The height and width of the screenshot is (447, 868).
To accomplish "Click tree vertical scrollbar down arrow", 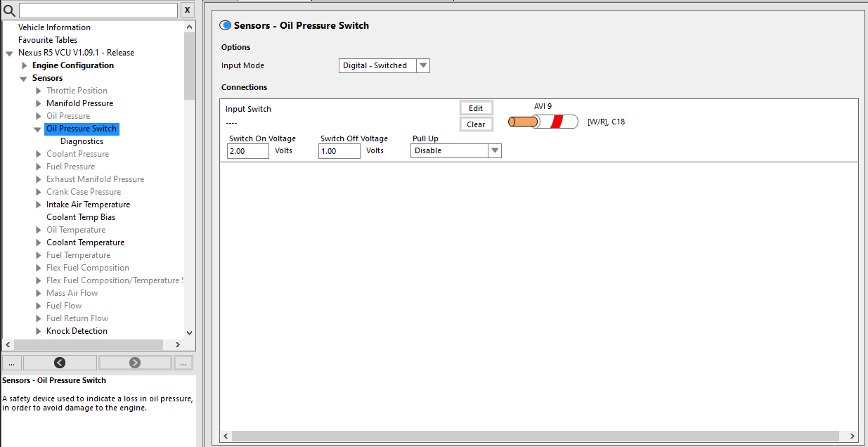I will click(x=189, y=333).
